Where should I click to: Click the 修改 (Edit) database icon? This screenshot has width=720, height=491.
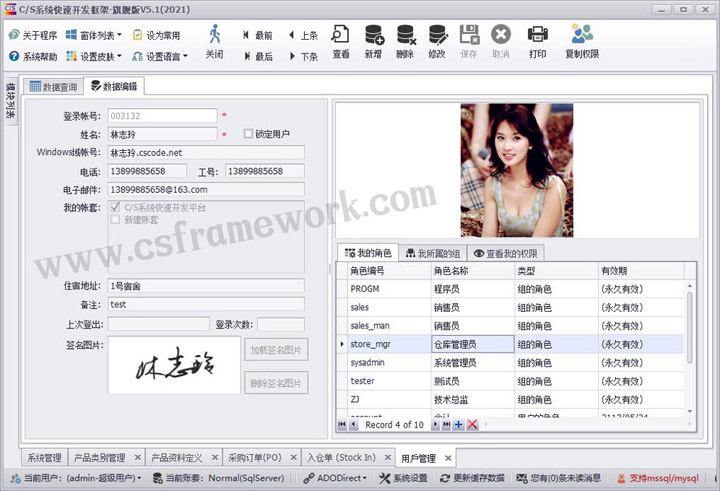tap(437, 35)
